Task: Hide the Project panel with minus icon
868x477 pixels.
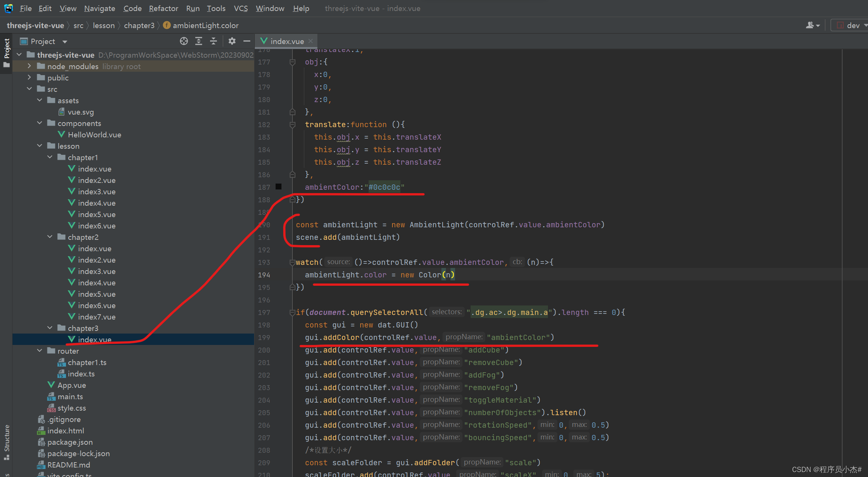Action: (247, 41)
